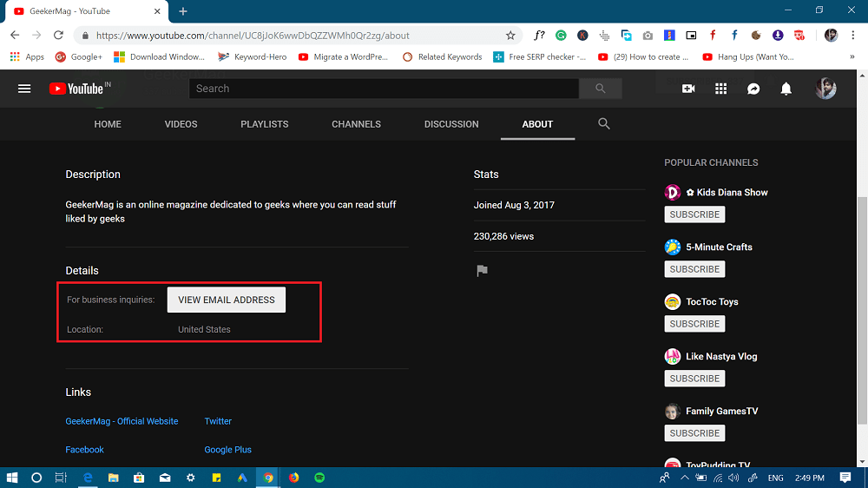
Task: Click the channel search magnifier icon
Action: 604,123
